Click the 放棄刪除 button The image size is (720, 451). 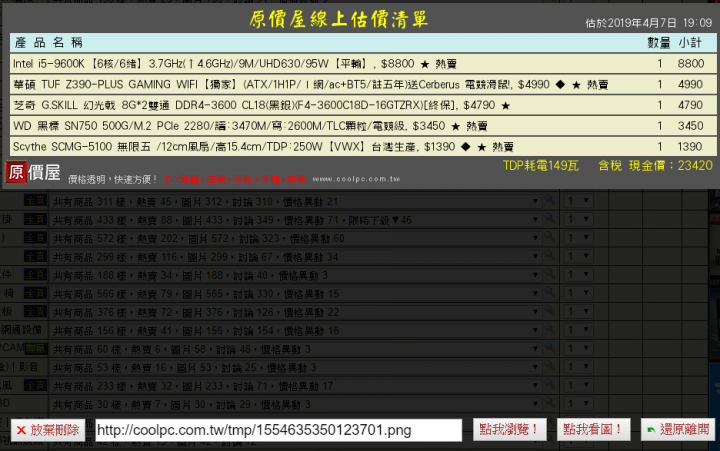click(48, 430)
